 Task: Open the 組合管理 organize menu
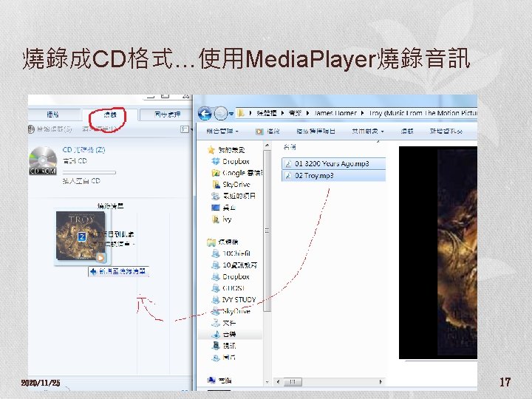click(x=222, y=131)
